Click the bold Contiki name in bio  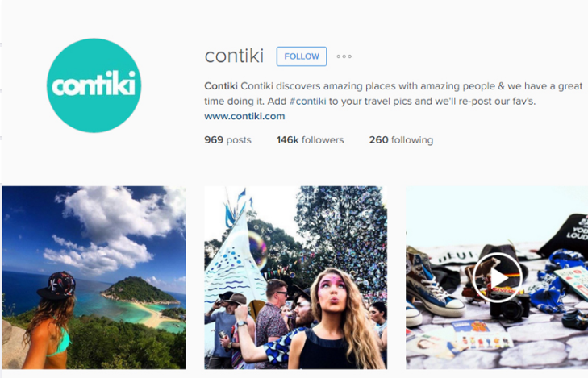pyautogui.click(x=221, y=86)
